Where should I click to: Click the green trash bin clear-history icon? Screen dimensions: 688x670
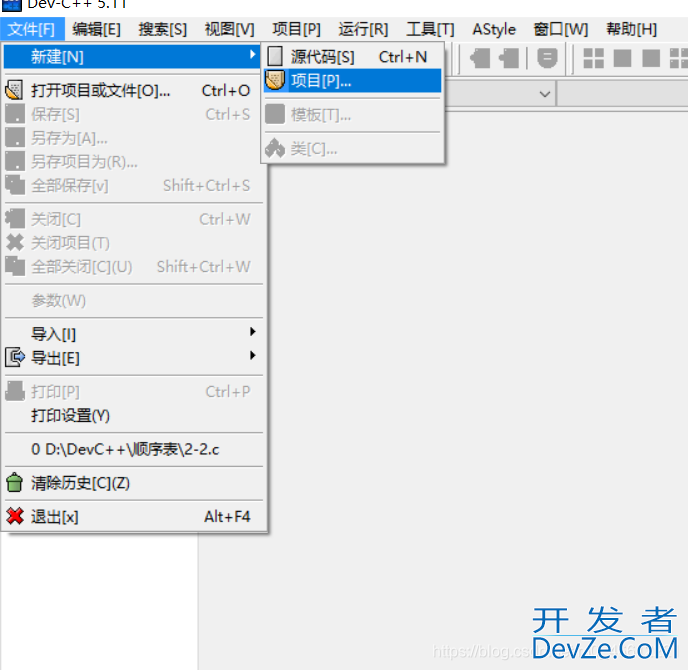(x=14, y=483)
